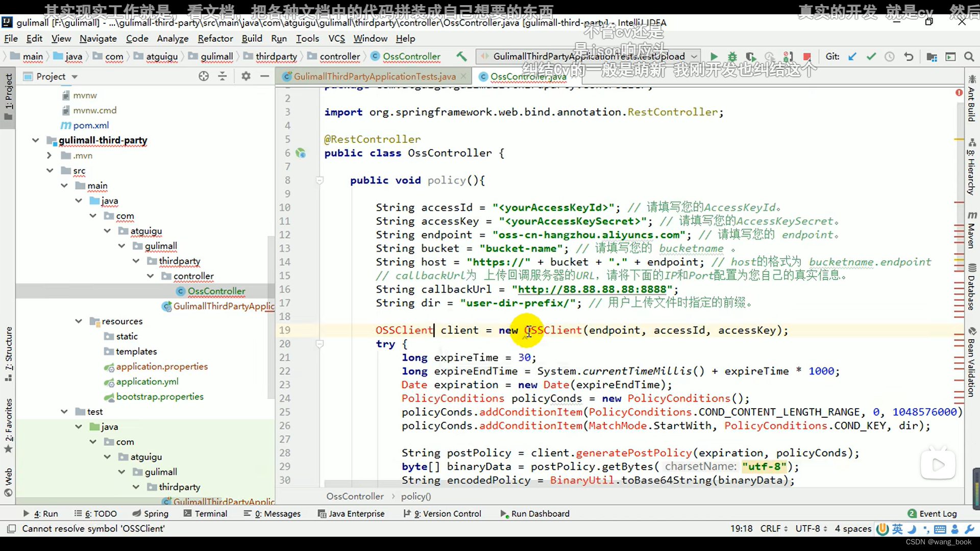Open the Spring tool window
This screenshot has height=551, width=980.
tap(151, 514)
